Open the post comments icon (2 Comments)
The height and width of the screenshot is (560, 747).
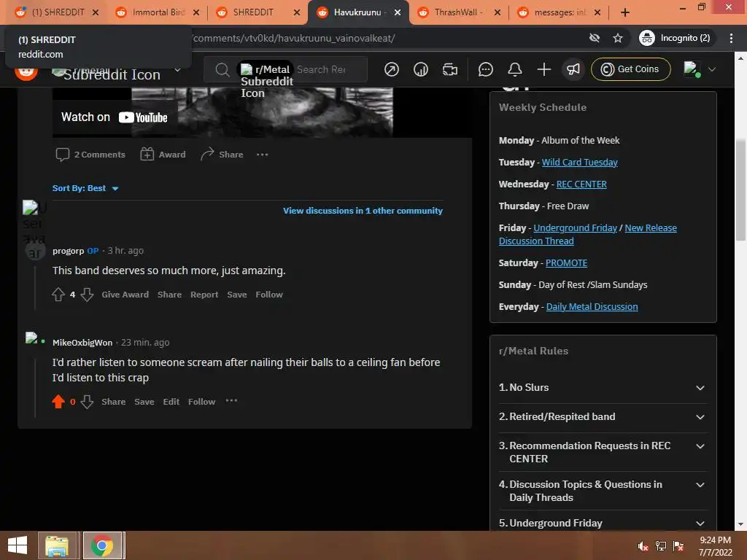point(63,155)
